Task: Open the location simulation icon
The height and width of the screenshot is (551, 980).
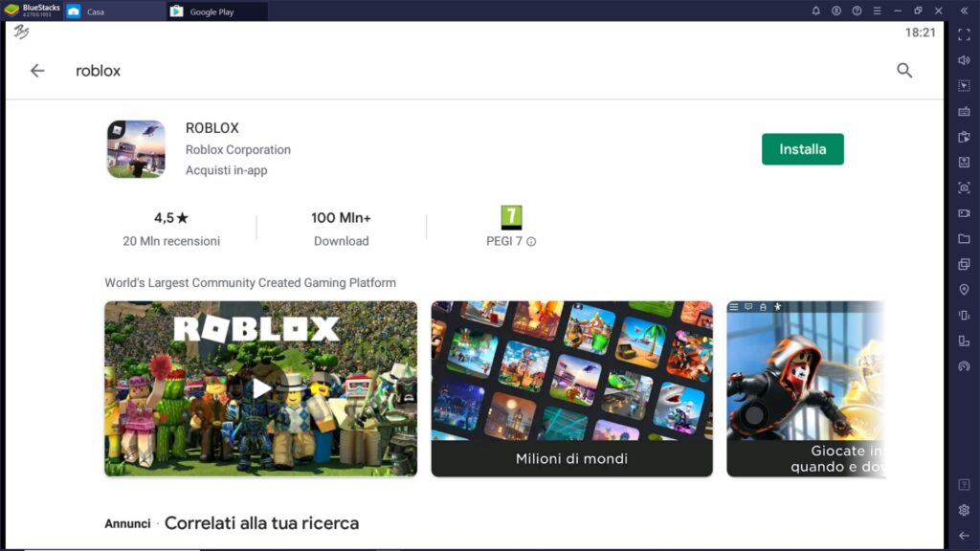Action: (x=965, y=287)
